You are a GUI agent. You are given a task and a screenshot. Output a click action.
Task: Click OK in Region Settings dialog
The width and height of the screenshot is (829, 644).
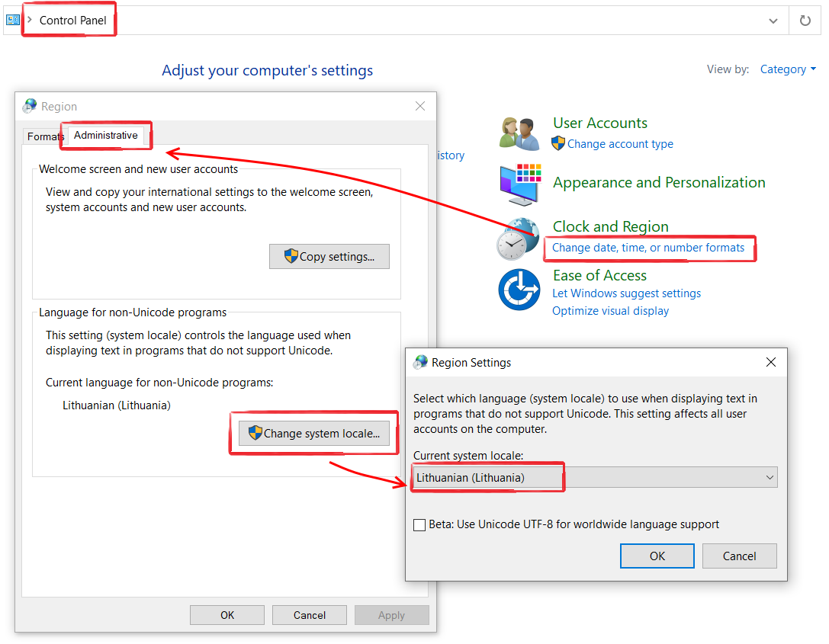(x=657, y=556)
